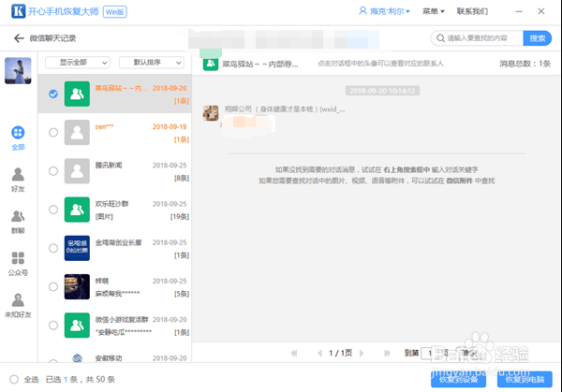The height and width of the screenshot is (392, 562).
Task: Click the 腾讯新闻 gray avatar
Action: pyautogui.click(x=77, y=171)
